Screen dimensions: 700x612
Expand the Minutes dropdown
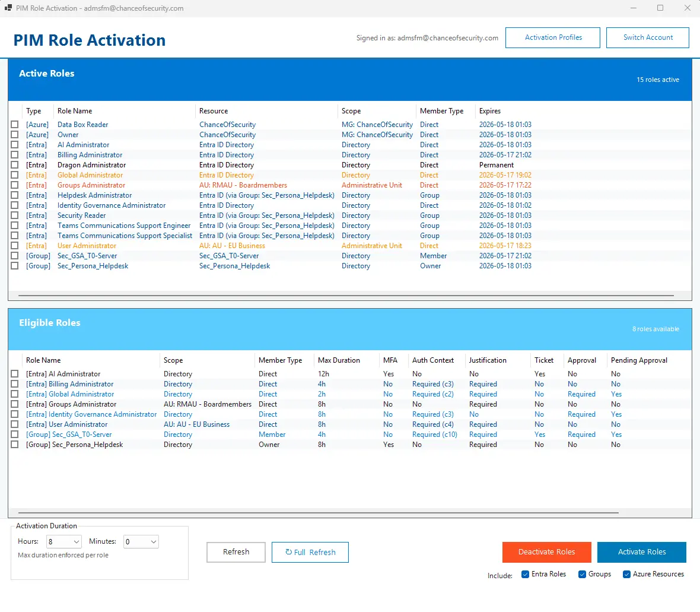point(141,541)
